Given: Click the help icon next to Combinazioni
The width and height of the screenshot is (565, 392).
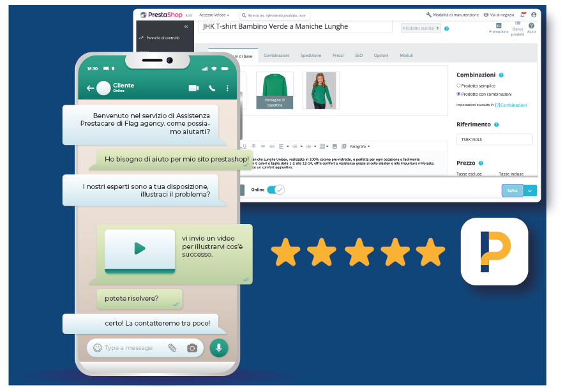Looking at the screenshot, I should click(x=501, y=75).
